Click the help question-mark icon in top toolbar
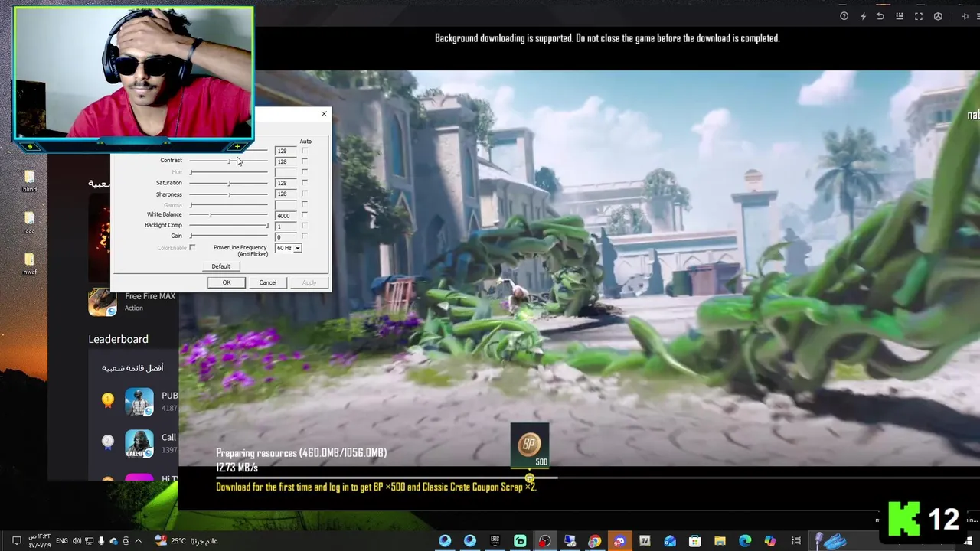Screen dimensions: 980x551 [844, 16]
